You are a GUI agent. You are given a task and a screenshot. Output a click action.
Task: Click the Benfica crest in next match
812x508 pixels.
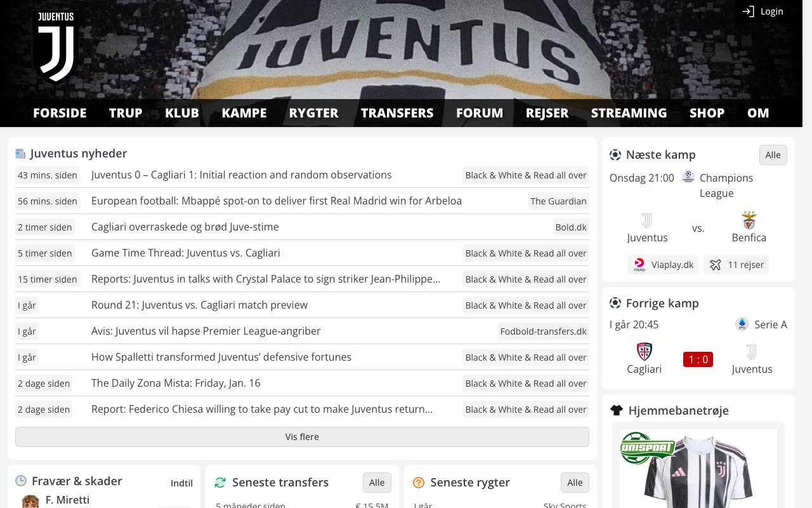[x=749, y=220]
